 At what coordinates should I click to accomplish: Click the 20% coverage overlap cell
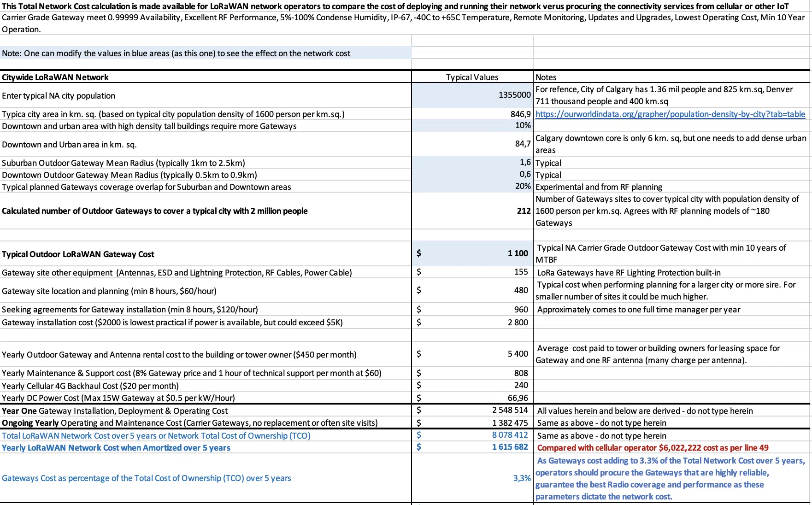[x=523, y=186]
